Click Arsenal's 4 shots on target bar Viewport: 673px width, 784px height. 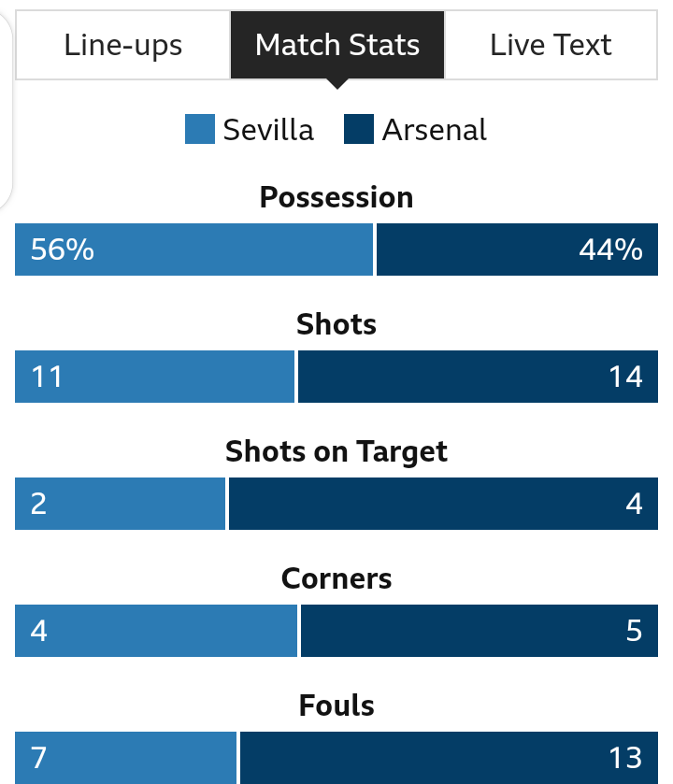point(443,504)
